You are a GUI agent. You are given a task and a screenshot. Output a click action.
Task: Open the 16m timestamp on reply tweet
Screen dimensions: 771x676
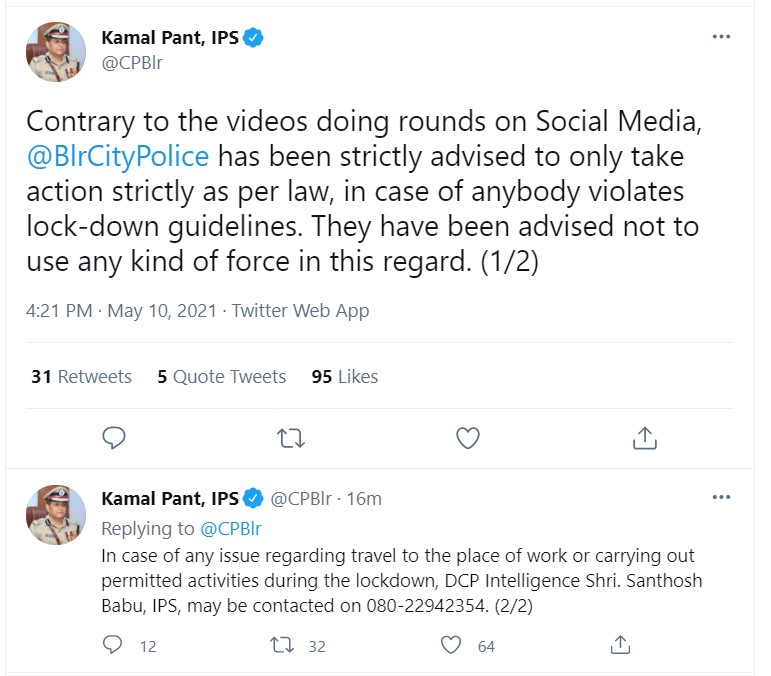(x=364, y=499)
